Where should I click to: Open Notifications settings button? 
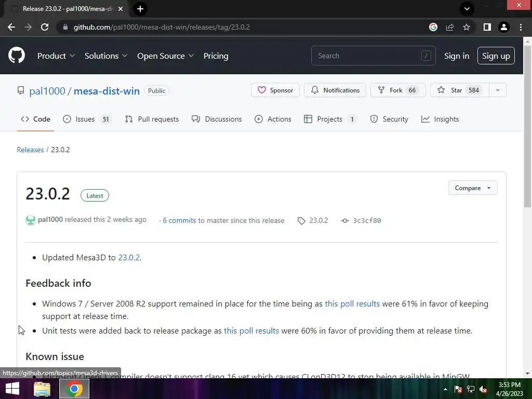point(335,90)
